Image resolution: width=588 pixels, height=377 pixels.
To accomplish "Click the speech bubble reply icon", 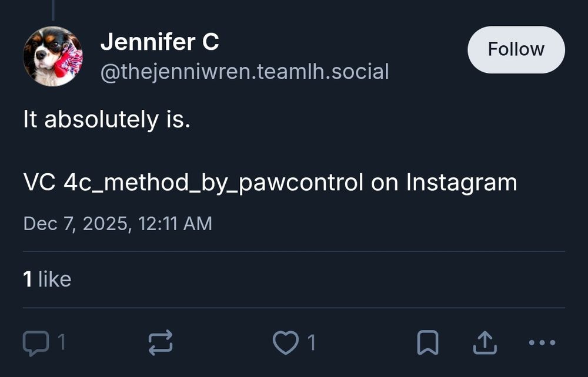I will [35, 341].
